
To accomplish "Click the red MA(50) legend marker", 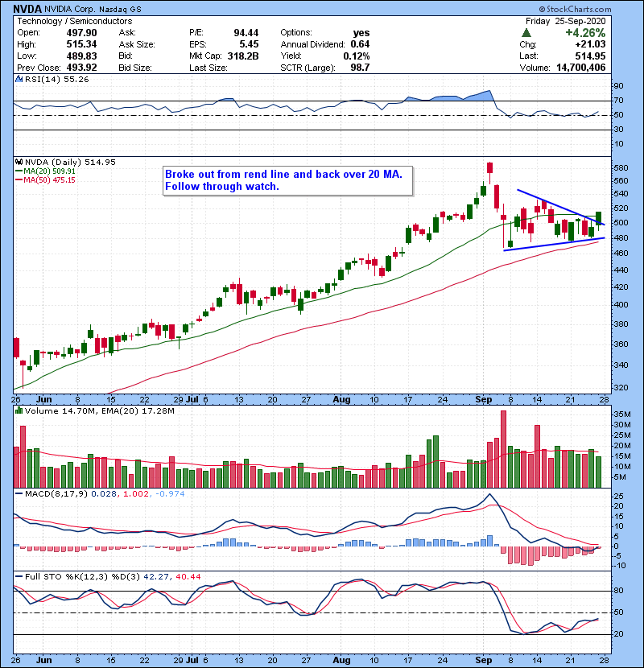I will 18,179.
